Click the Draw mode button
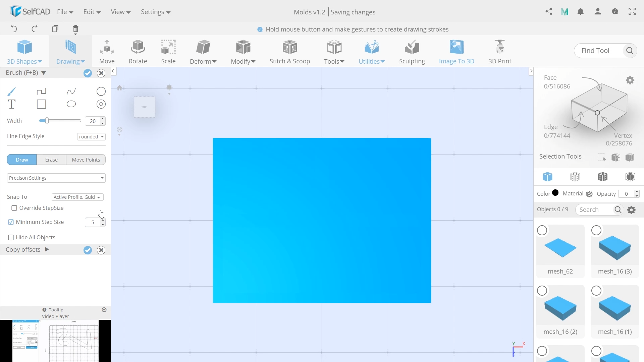 tap(22, 160)
